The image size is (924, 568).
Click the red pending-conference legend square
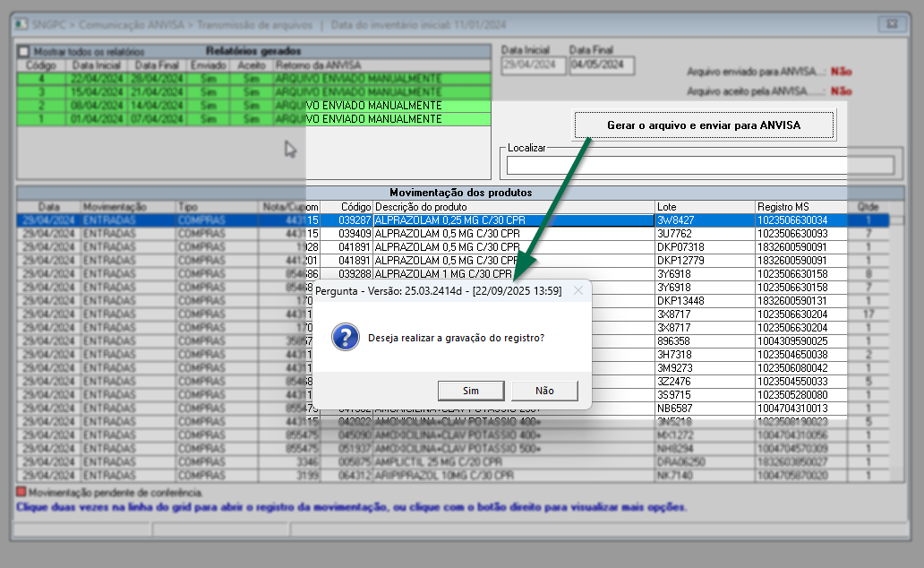(x=21, y=492)
